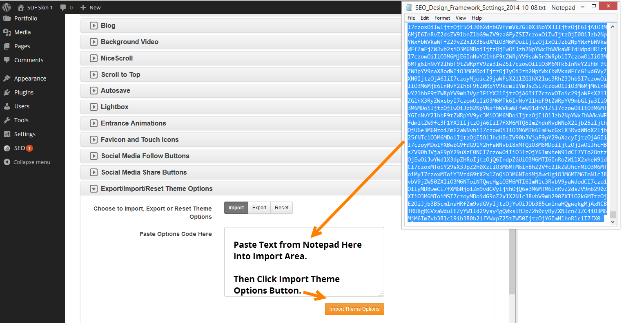Open the SEO sidebar icon

tap(7, 148)
